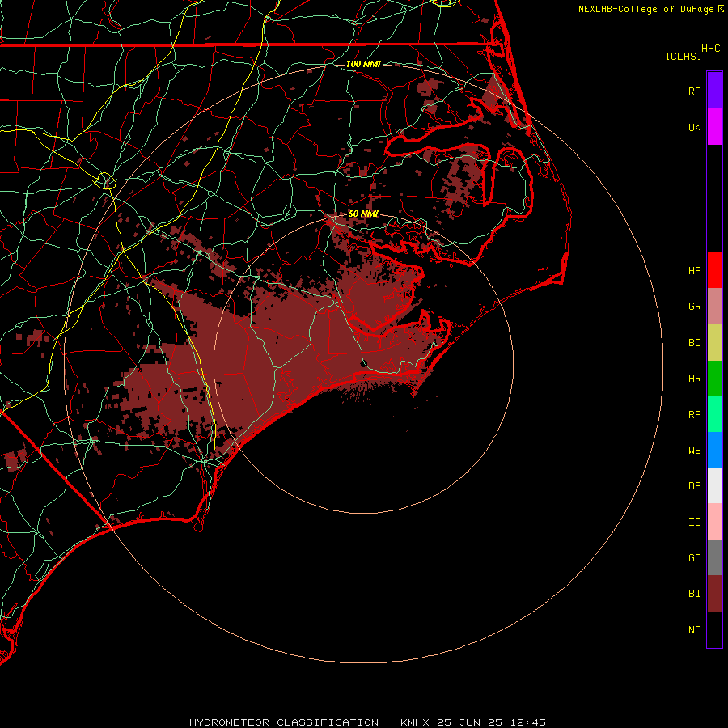The image size is (728, 728).
Task: Click the GR legend label
Action: point(694,307)
